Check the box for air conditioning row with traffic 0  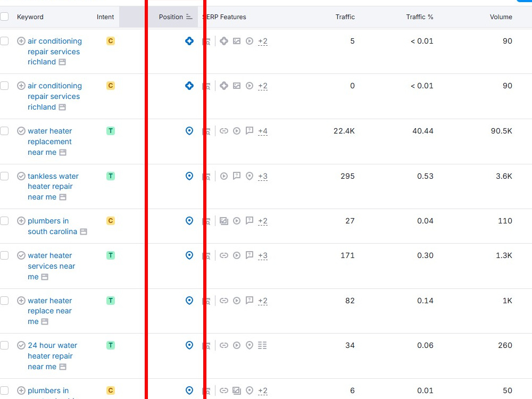click(4, 86)
